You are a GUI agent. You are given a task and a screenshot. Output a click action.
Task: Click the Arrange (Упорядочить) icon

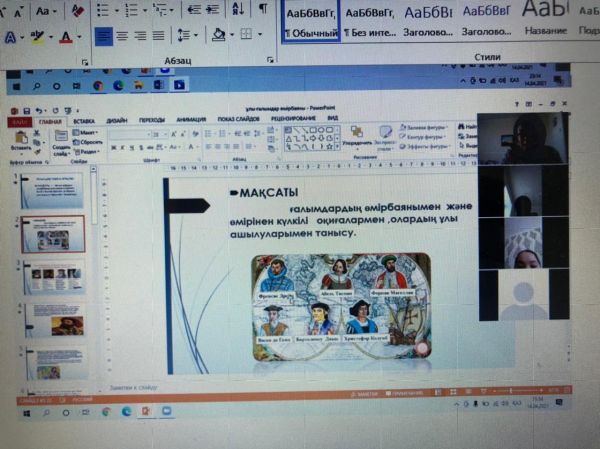tap(355, 134)
